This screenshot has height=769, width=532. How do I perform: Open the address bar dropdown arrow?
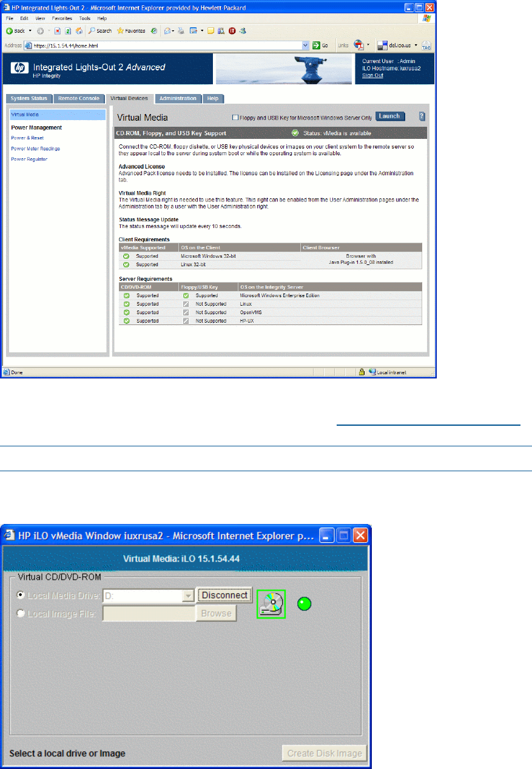coord(306,45)
